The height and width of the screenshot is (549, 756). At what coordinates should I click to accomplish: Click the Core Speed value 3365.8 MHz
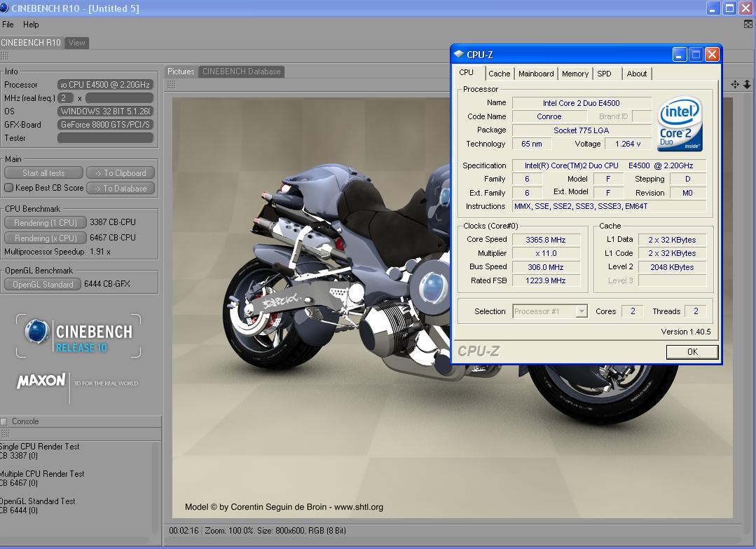[x=546, y=240]
